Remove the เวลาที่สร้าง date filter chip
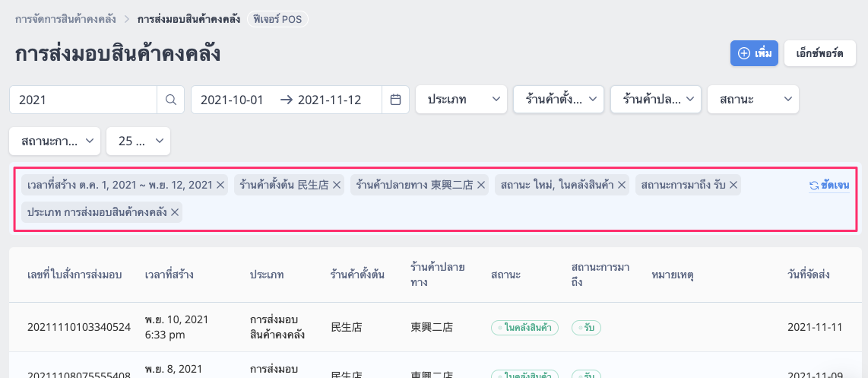This screenshot has width=868, height=378. (220, 185)
